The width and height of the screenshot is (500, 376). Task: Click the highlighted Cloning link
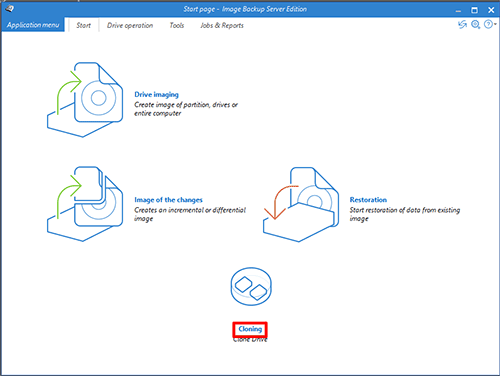click(250, 329)
